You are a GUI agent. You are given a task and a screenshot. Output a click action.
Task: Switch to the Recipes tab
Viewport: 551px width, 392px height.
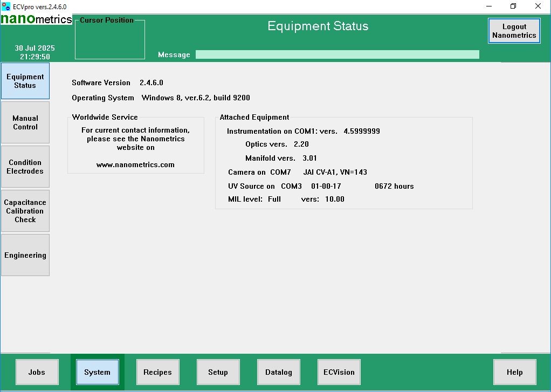point(157,372)
